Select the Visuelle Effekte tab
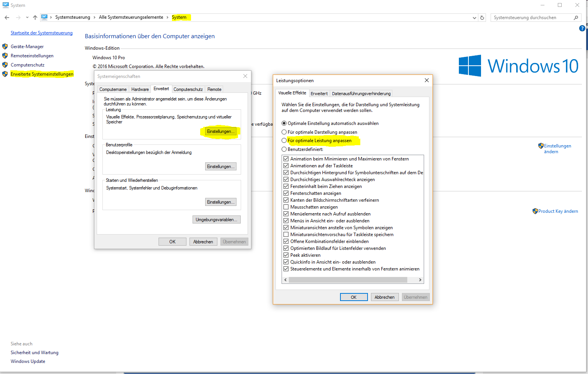The width and height of the screenshot is (588, 374). point(292,93)
